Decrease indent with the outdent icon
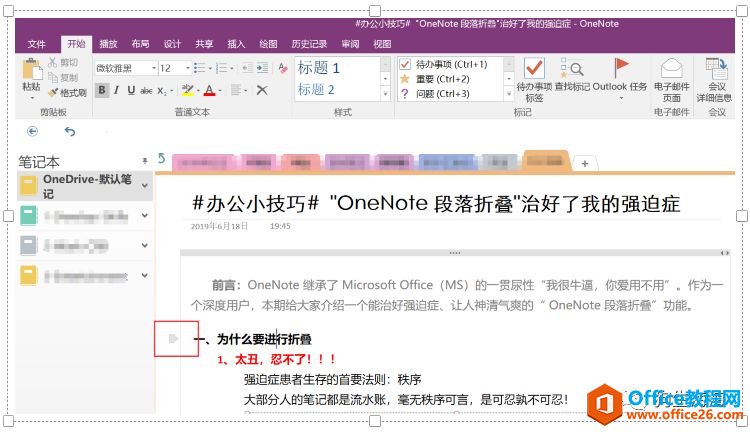 click(x=247, y=68)
